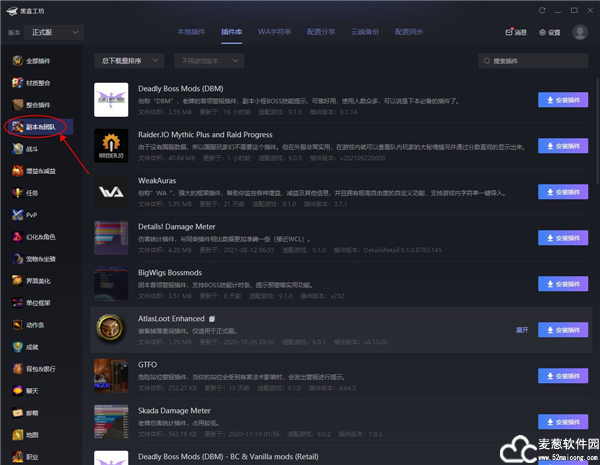Click the 搜索插件 search field
This screenshot has height=465, width=600.
535,61
